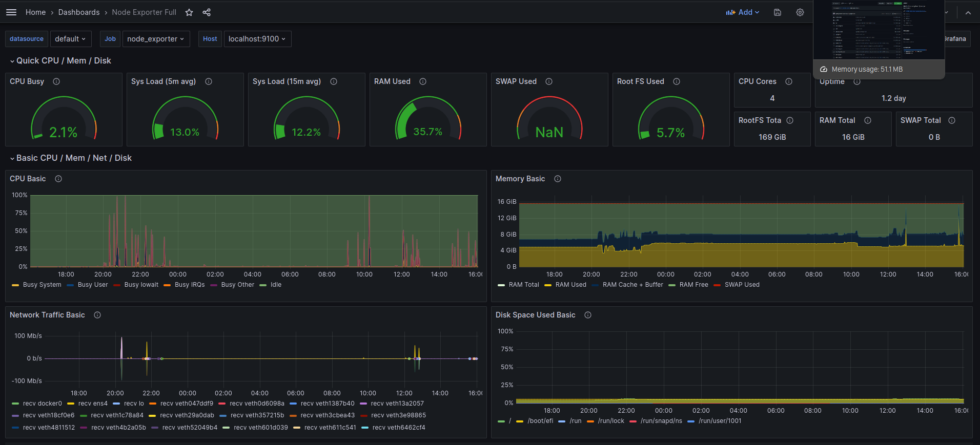Click the Root FS Used info icon

click(677, 81)
